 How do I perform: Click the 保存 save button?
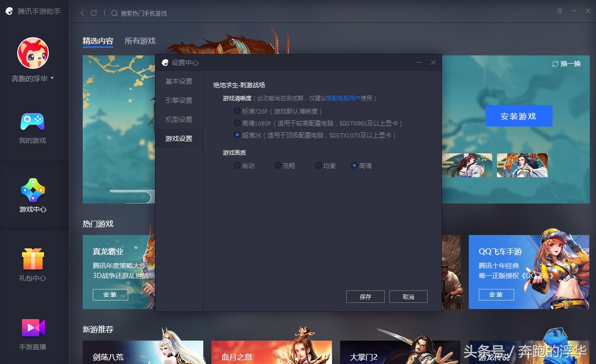coord(365,296)
